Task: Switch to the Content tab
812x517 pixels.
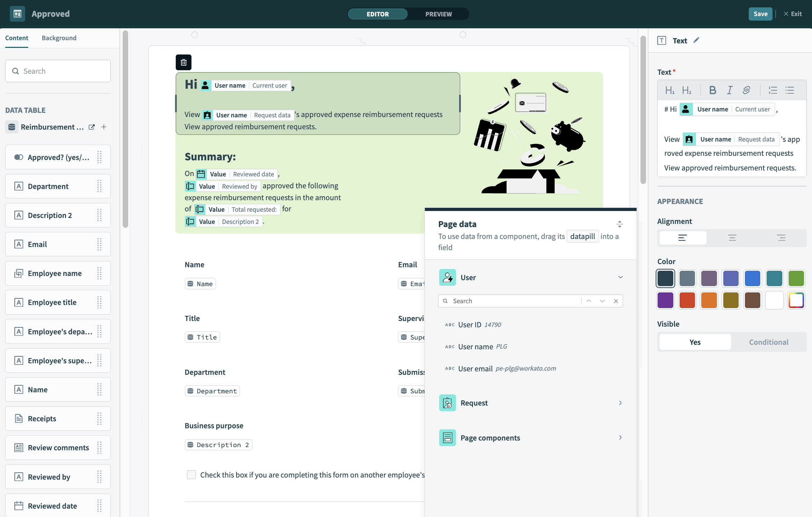Action: click(16, 38)
